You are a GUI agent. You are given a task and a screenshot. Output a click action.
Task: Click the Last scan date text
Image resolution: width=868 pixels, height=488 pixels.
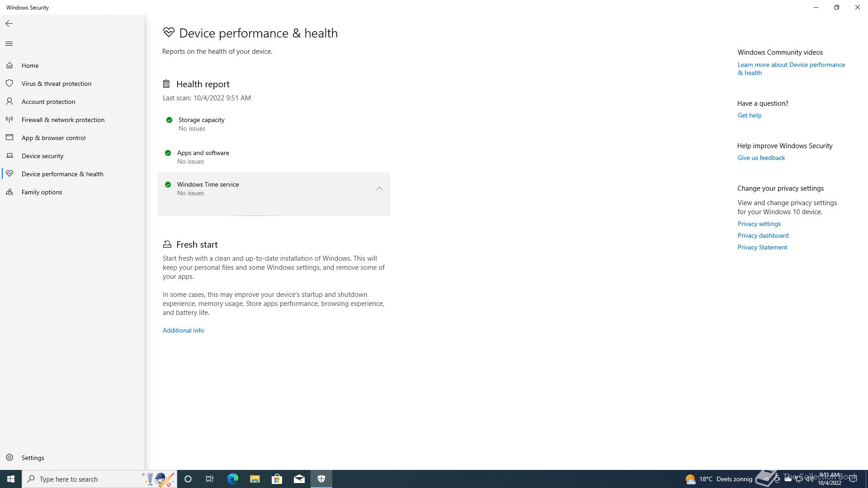coord(207,98)
